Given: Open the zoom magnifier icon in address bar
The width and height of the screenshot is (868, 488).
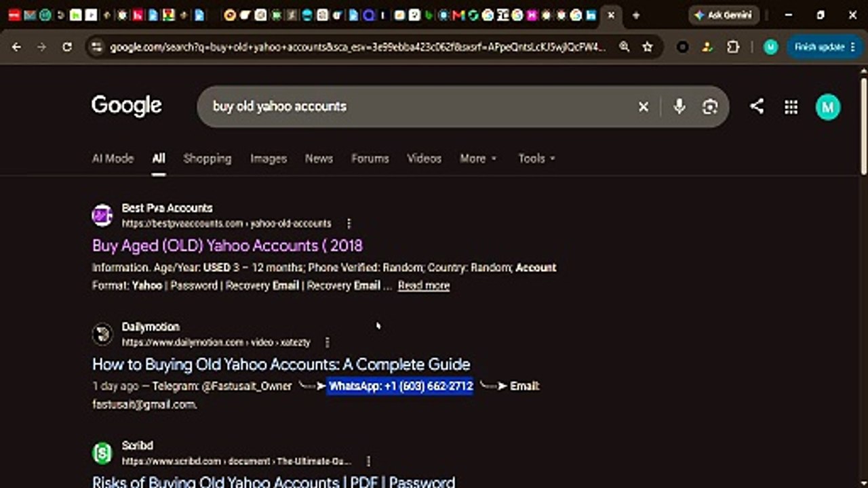Looking at the screenshot, I should [x=625, y=47].
